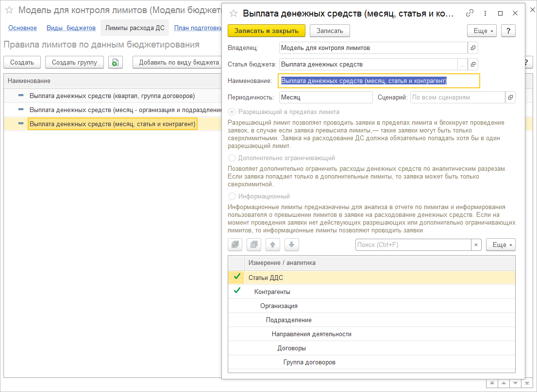
Task: Select the Организация row in analytics list
Action: [279, 306]
